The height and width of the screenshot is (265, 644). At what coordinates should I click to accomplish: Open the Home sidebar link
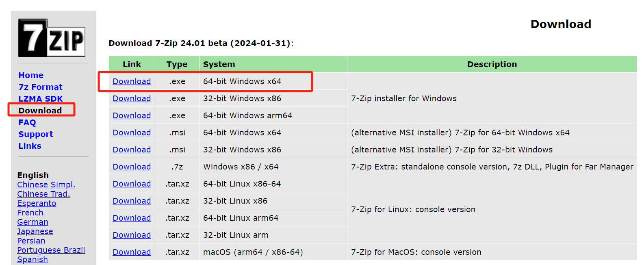click(x=31, y=75)
